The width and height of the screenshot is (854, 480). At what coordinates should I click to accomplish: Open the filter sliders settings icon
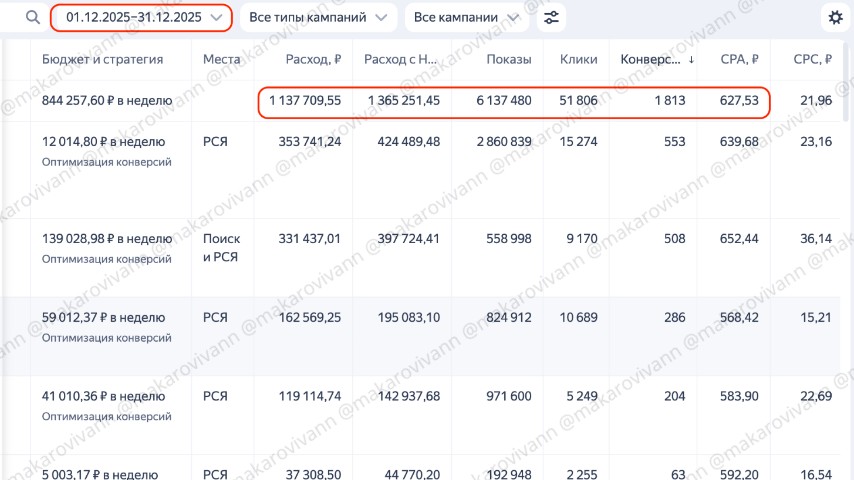click(x=551, y=18)
